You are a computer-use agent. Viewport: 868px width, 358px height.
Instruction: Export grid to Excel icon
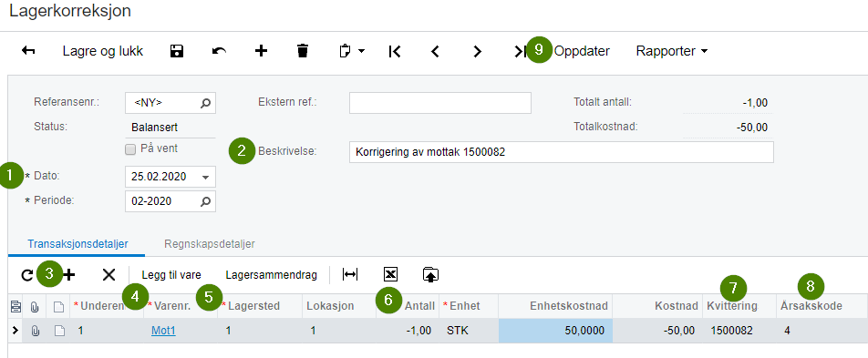pyautogui.click(x=390, y=274)
